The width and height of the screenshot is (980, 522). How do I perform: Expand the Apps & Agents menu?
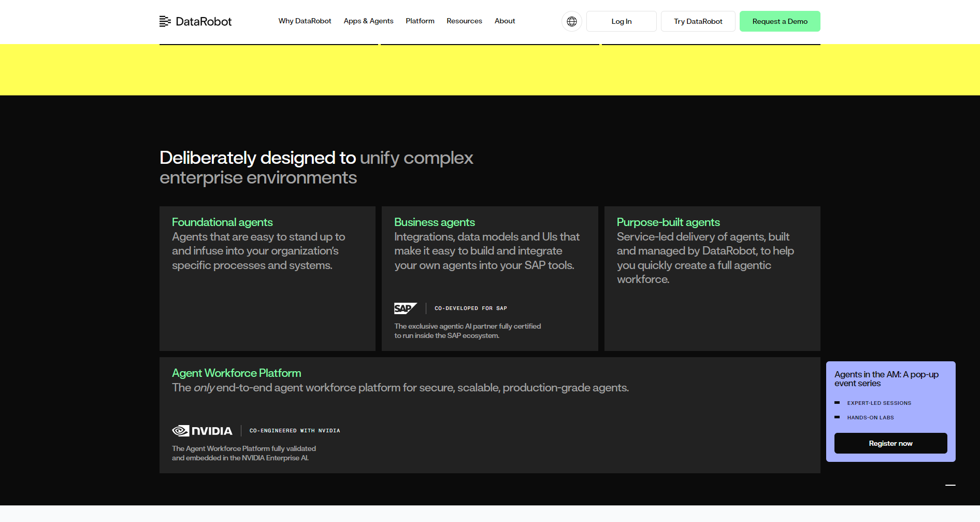point(368,21)
